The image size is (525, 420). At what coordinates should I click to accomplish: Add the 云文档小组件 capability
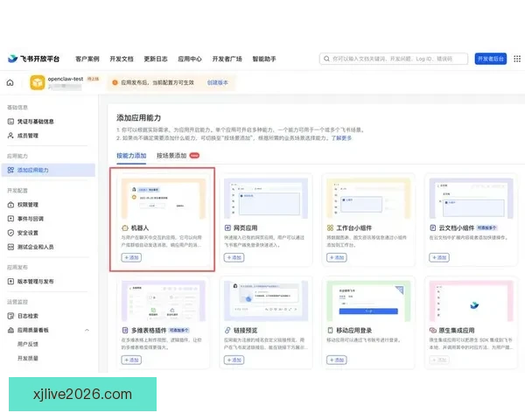tap(439, 257)
